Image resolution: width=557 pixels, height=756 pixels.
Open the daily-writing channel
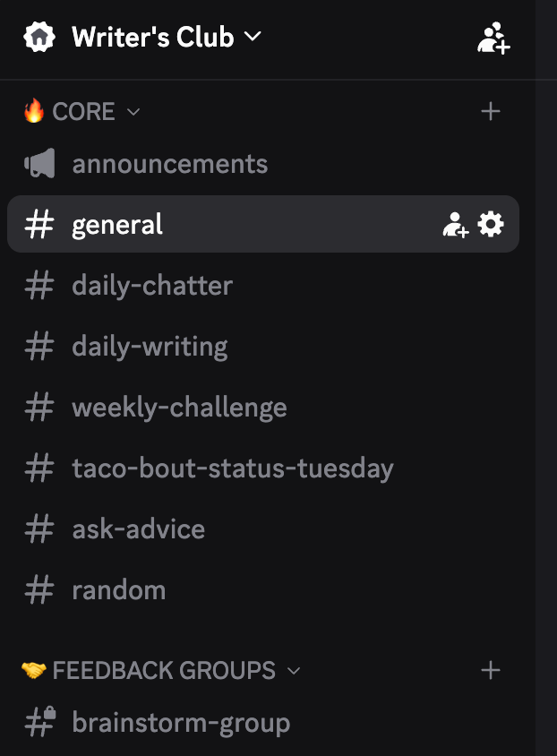150,347
